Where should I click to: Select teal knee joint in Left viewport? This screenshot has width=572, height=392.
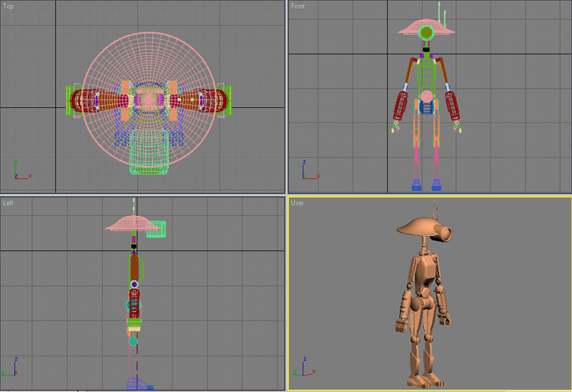[133, 341]
